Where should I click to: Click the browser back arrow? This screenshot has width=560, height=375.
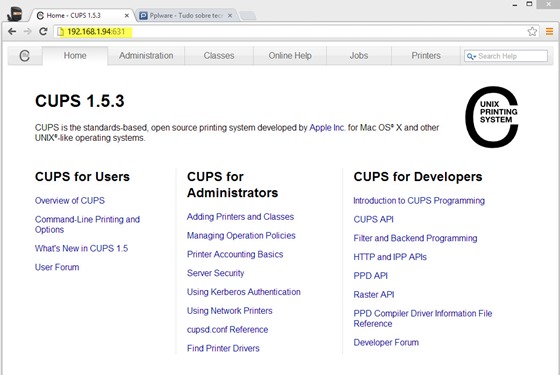click(12, 31)
